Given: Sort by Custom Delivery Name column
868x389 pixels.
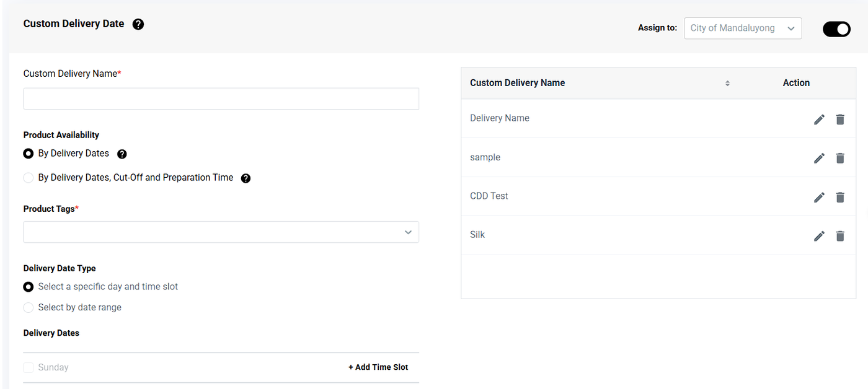Looking at the screenshot, I should coord(727,84).
